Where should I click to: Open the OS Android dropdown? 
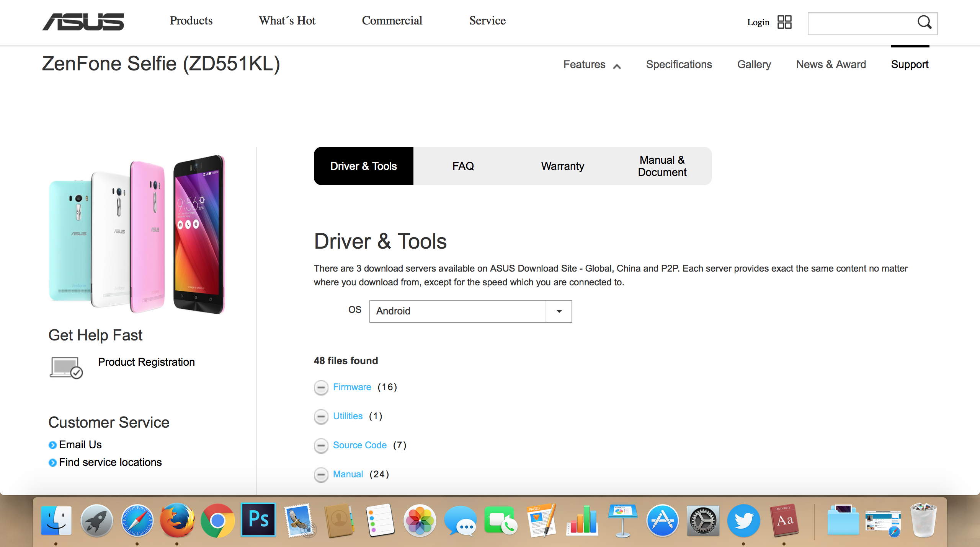470,311
